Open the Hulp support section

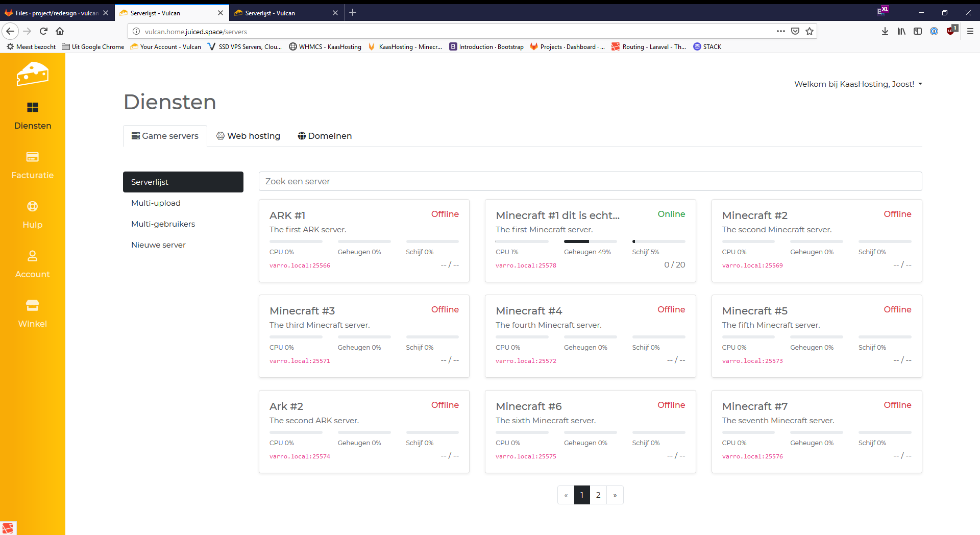[32, 214]
